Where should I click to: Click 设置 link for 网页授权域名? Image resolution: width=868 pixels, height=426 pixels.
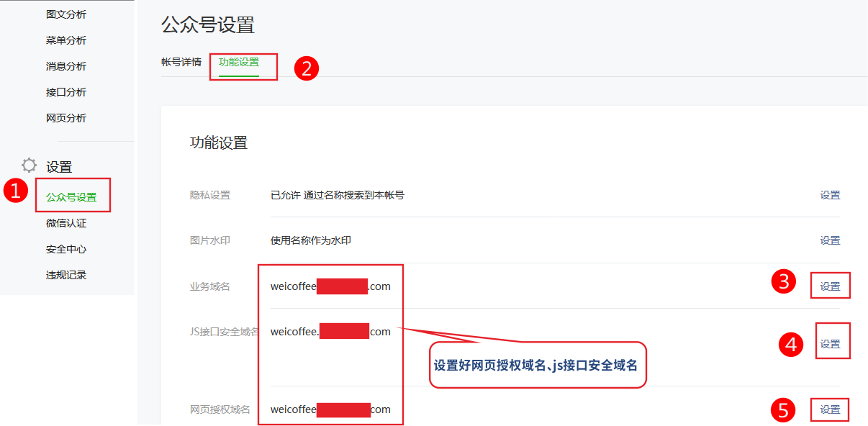(x=830, y=409)
